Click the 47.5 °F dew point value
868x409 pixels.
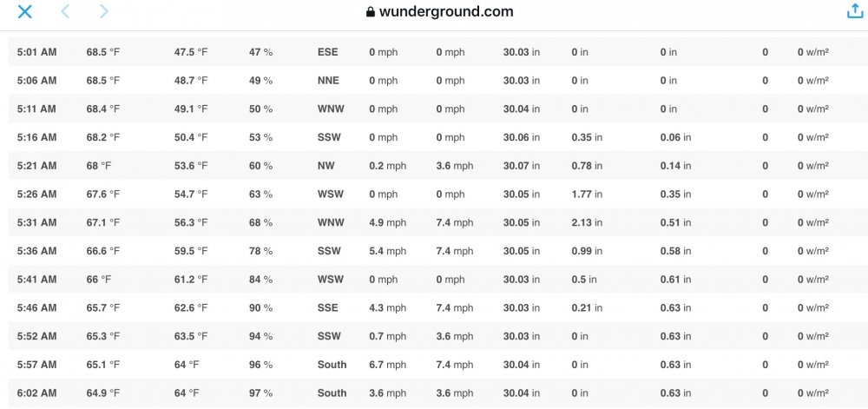[x=191, y=52]
